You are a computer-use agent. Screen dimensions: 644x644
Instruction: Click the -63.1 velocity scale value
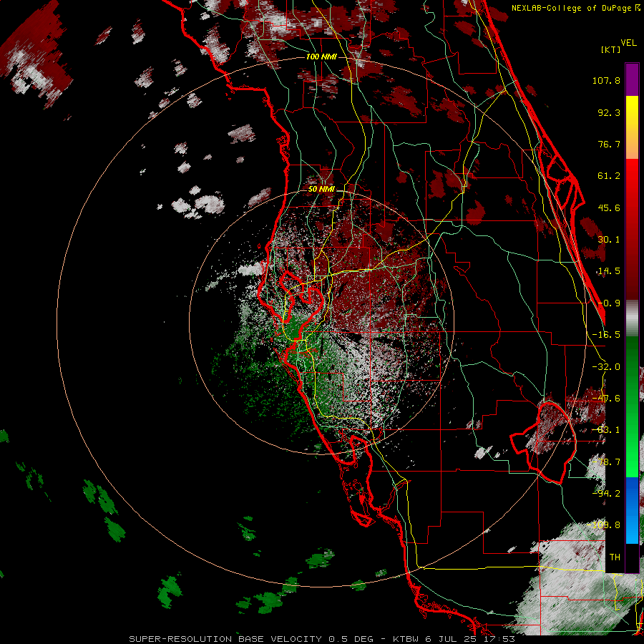606,430
